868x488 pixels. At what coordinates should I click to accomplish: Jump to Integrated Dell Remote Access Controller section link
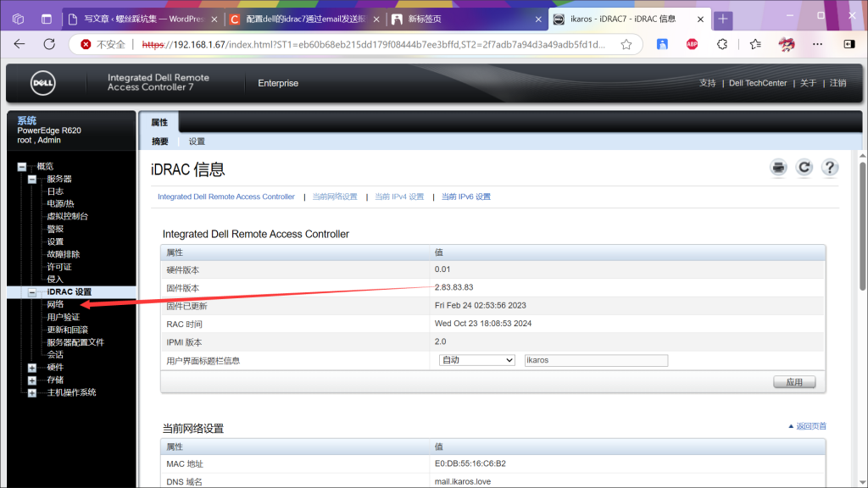(x=225, y=197)
